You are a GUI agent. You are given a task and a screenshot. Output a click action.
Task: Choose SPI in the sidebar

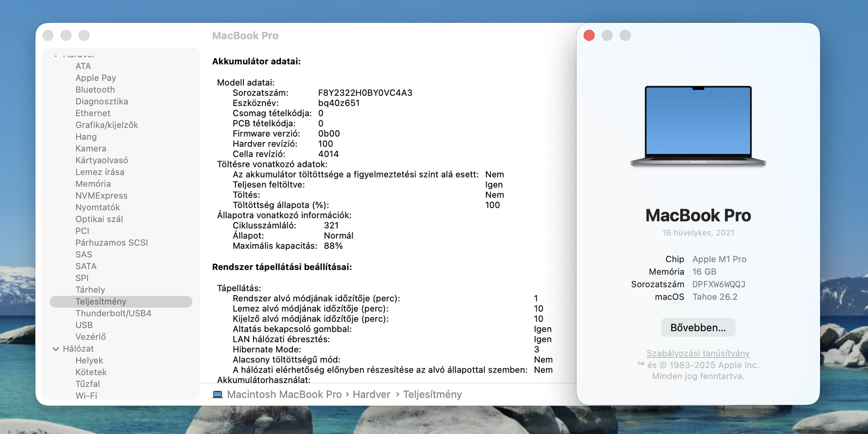[82, 278]
